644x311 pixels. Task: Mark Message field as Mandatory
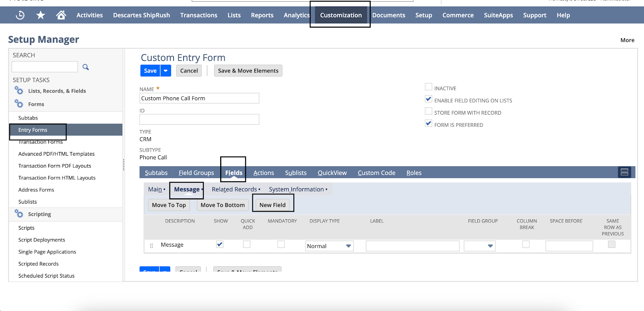[x=281, y=244]
